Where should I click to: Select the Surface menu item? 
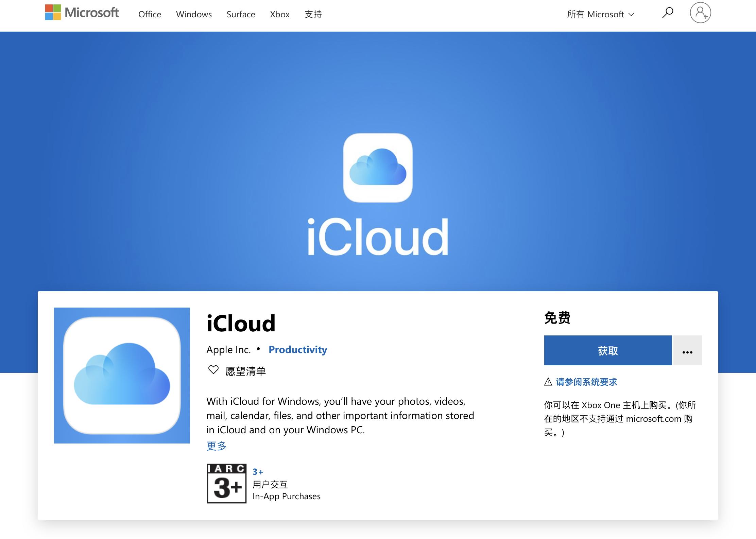241,14
